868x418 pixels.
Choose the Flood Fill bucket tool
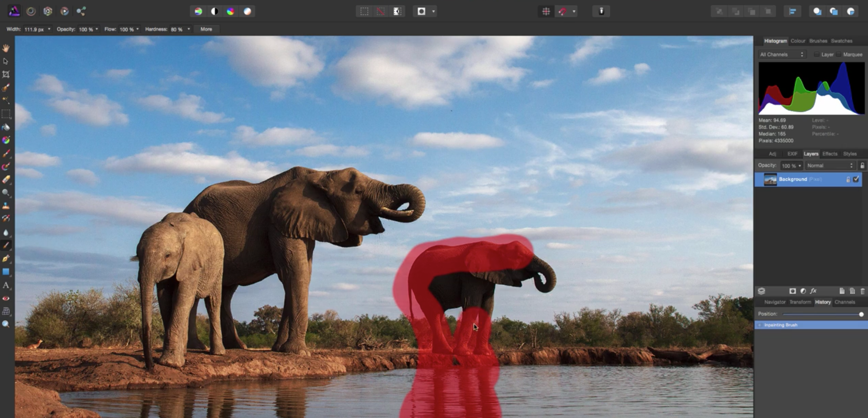6,127
